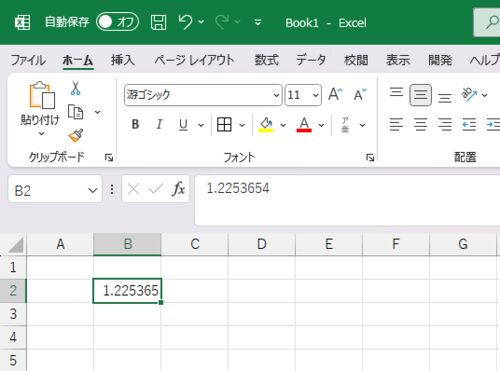The width and height of the screenshot is (500, 371).
Task: Go to the 数式 (Formulas) tab
Action: tap(266, 60)
